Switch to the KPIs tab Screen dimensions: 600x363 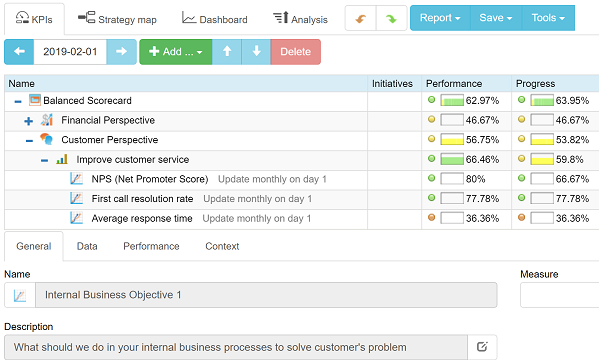click(x=34, y=19)
